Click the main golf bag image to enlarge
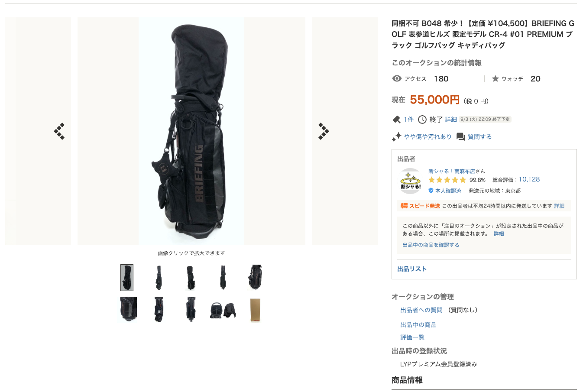This screenshot has width=583, height=392. point(191,131)
